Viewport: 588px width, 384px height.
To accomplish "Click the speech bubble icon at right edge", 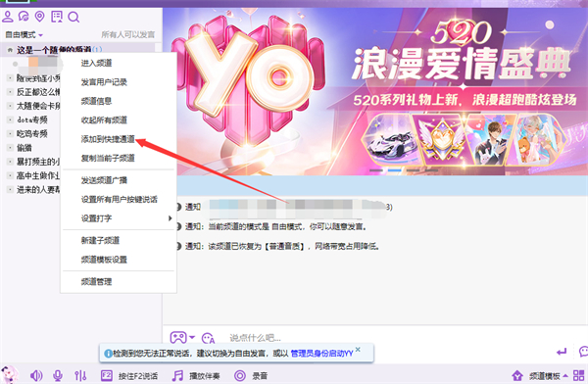I will [x=583, y=352].
